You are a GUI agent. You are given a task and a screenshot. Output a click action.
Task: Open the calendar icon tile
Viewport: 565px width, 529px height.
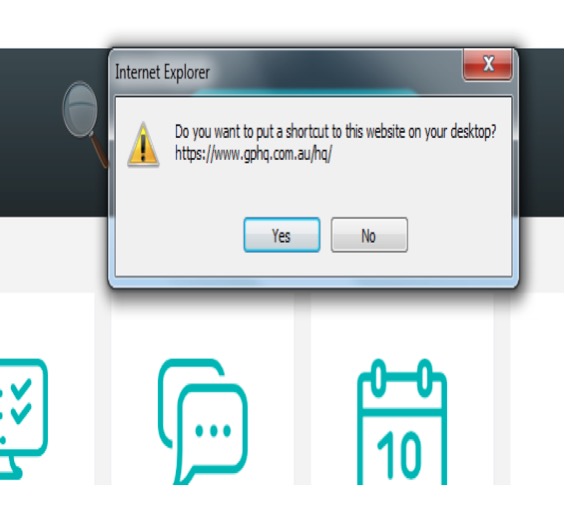click(402, 422)
